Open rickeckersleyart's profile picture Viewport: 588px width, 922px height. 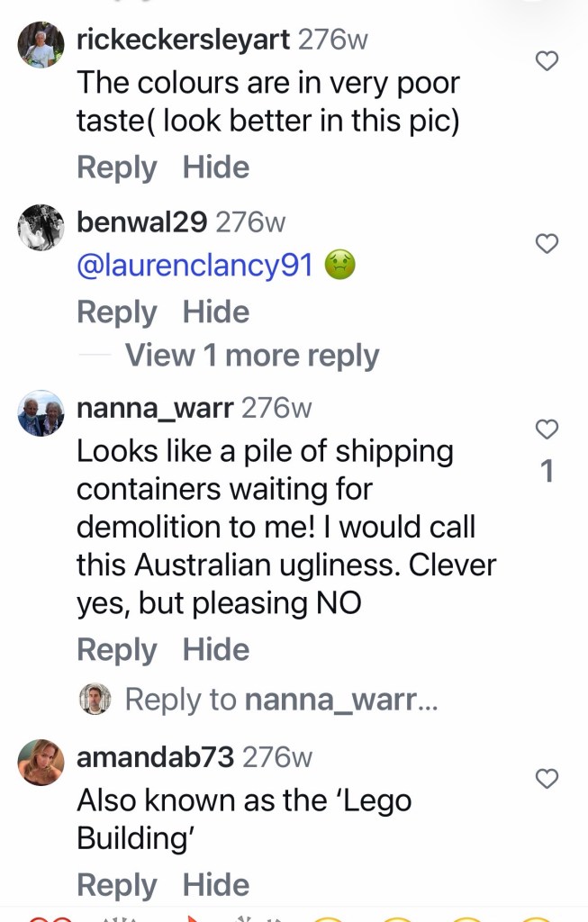pyautogui.click(x=41, y=45)
